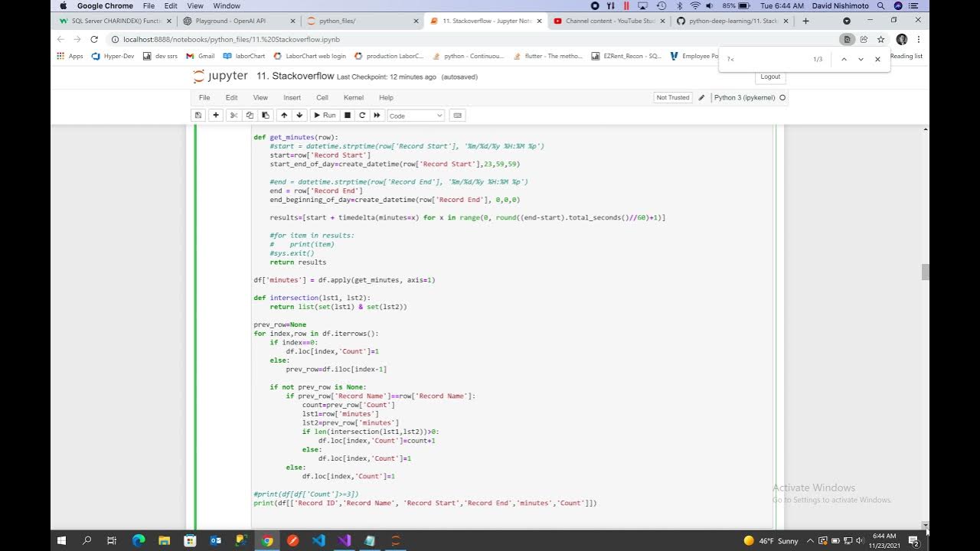Move selected cell up
This screenshot has height=551, width=980.
coord(284,115)
